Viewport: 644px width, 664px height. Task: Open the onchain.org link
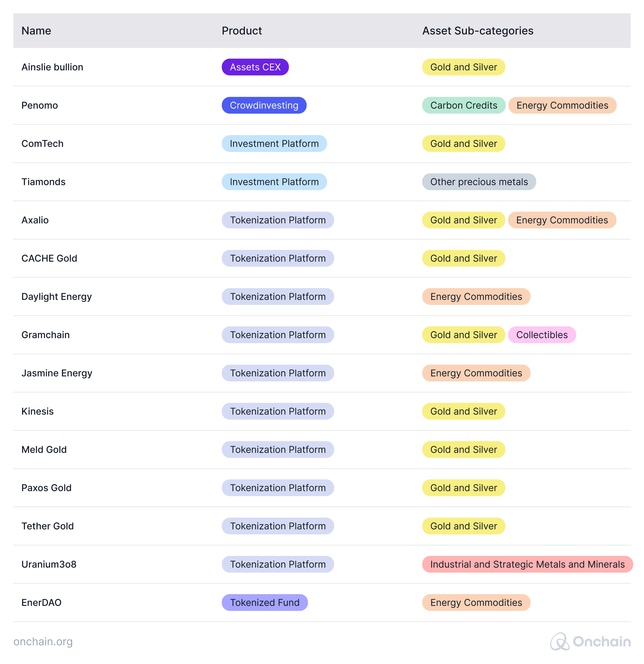[43, 641]
